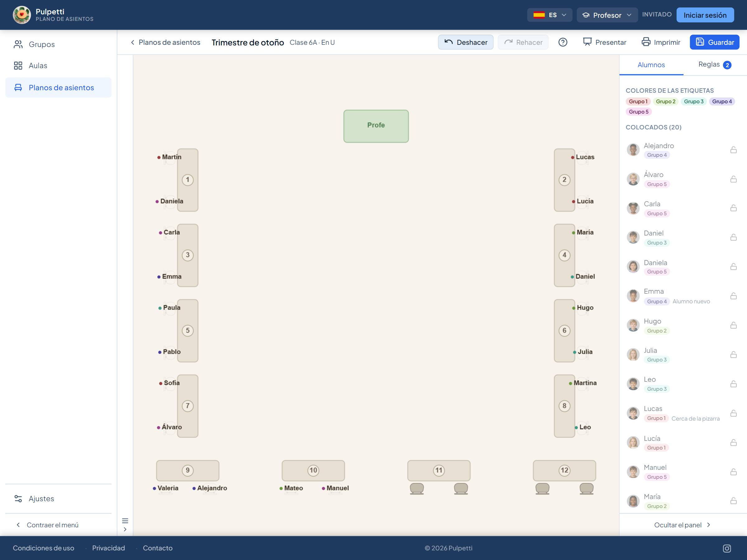Select Planos de asientos sidebar item
The height and width of the screenshot is (560, 747).
pos(59,87)
